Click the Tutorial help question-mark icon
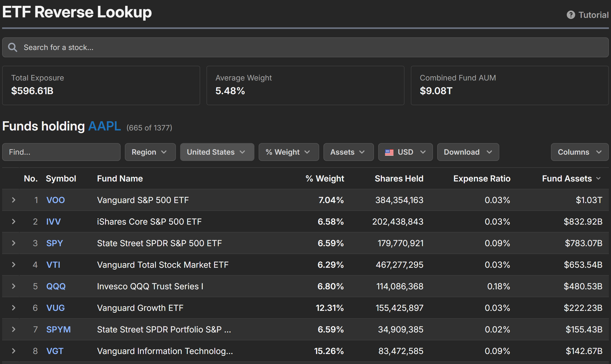 (571, 15)
